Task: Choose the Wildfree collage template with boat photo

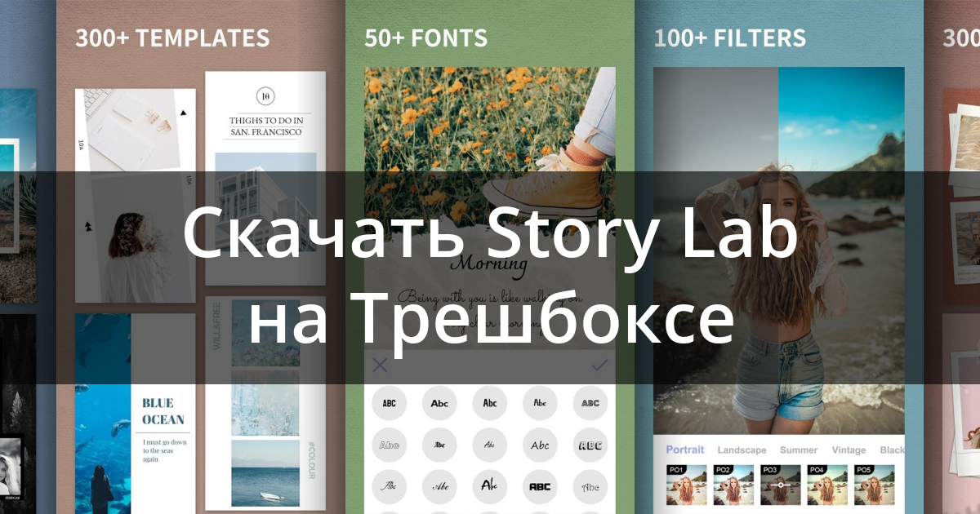Action: pyautogui.click(x=266, y=405)
